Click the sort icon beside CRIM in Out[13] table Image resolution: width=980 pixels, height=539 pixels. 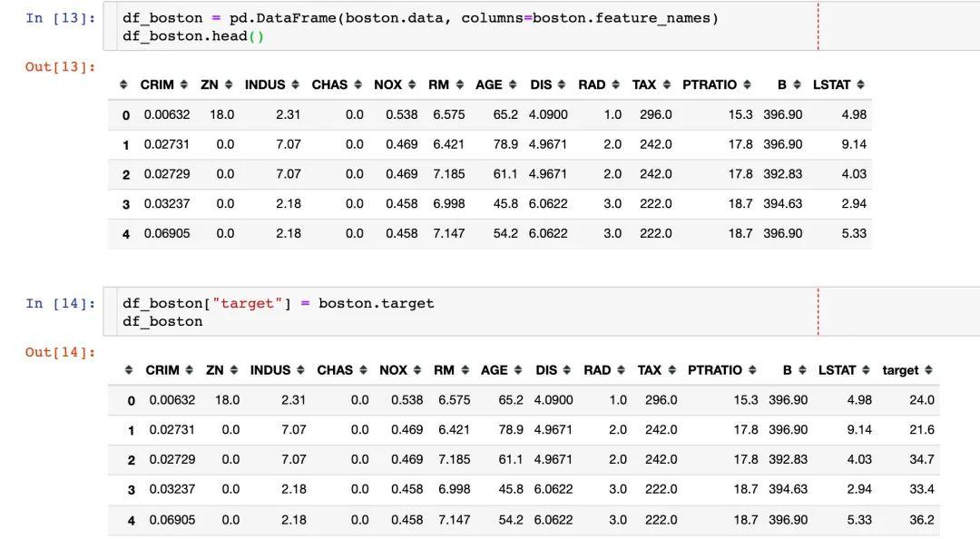(x=184, y=84)
